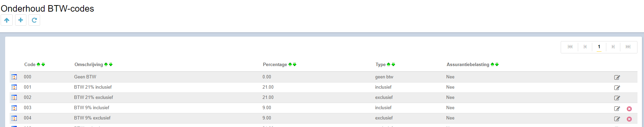The image size is (644, 127).
Task: Click the Omschrijving column header
Action: click(89, 64)
